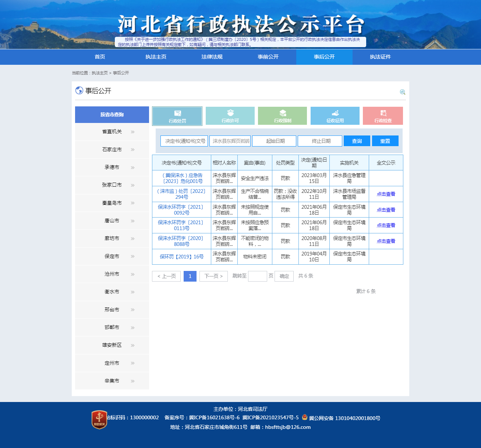Select the 行政许可 category icon
The image size is (481, 448).
click(x=230, y=113)
